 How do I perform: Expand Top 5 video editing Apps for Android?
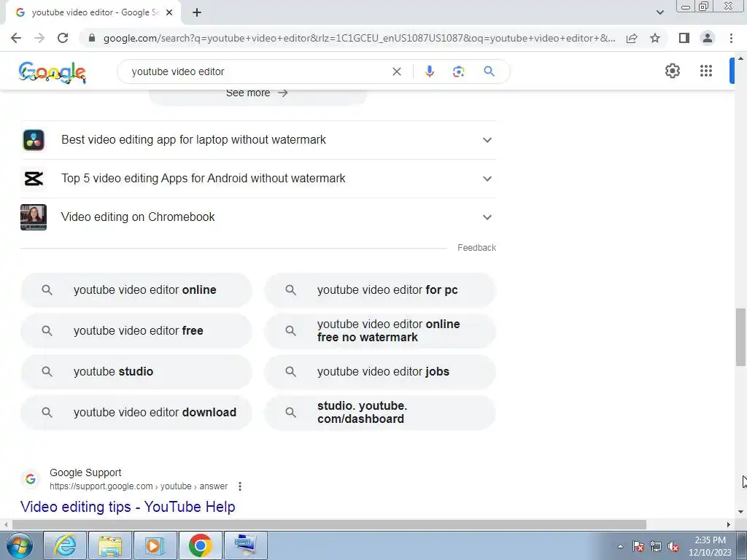coord(258,179)
